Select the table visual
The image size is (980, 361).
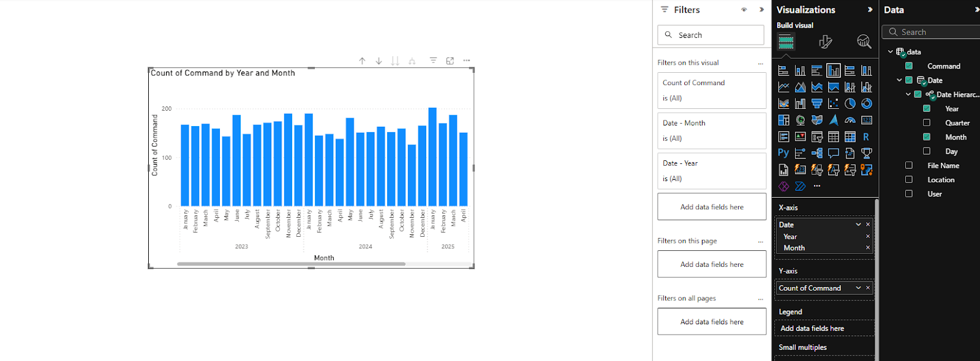click(833, 136)
